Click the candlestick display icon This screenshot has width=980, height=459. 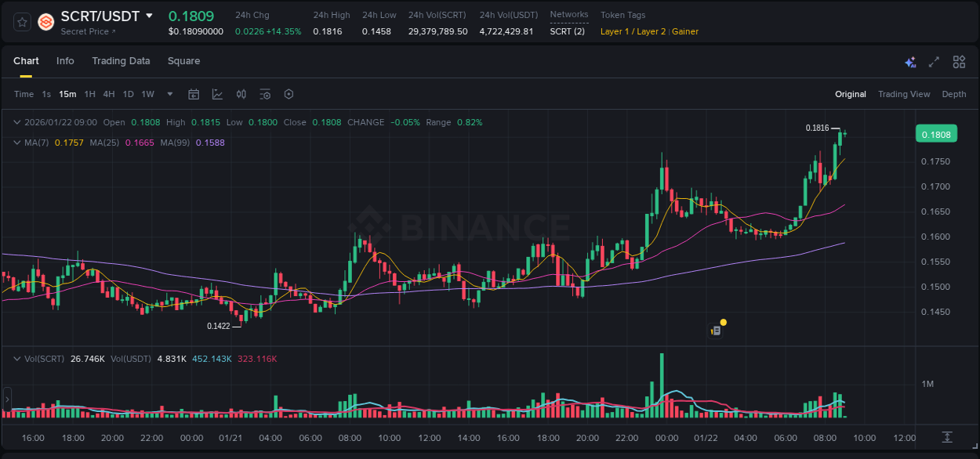tap(241, 94)
